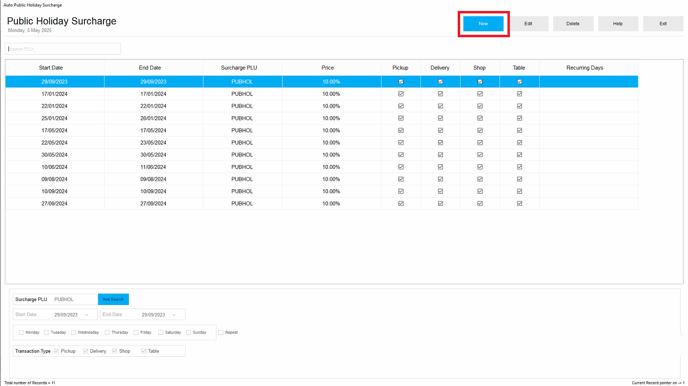Select the row starting 27/09/2024
688x386 pixels.
click(x=322, y=204)
